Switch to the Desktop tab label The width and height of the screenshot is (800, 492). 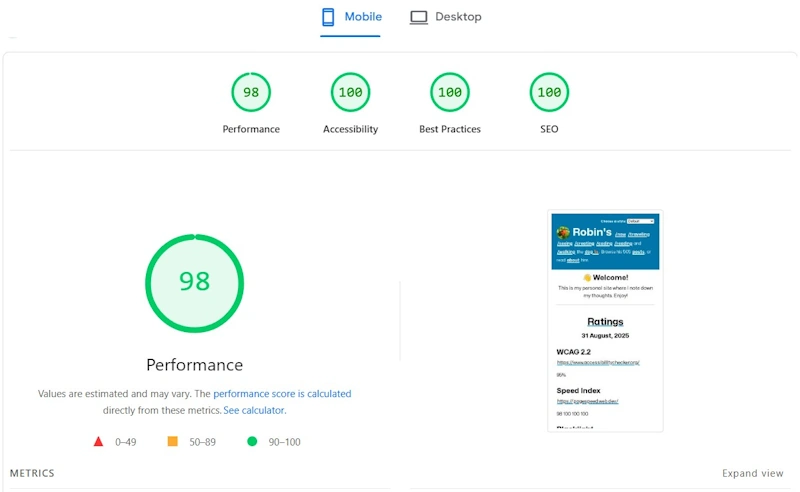(458, 17)
